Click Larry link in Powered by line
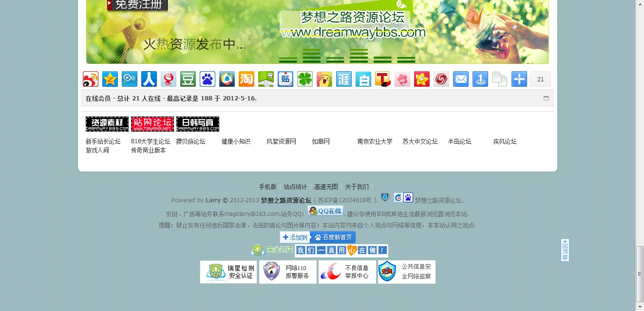 (213, 200)
